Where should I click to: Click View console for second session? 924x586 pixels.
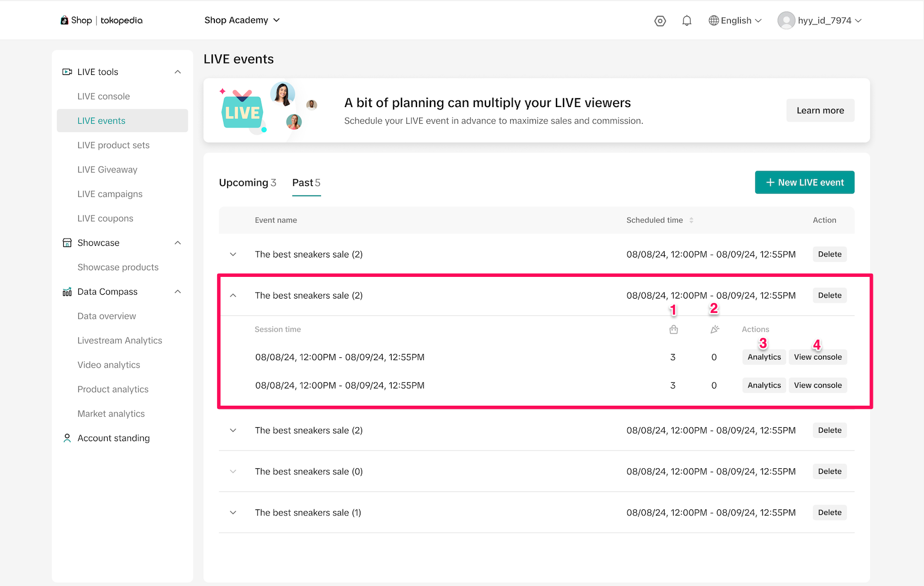point(817,386)
